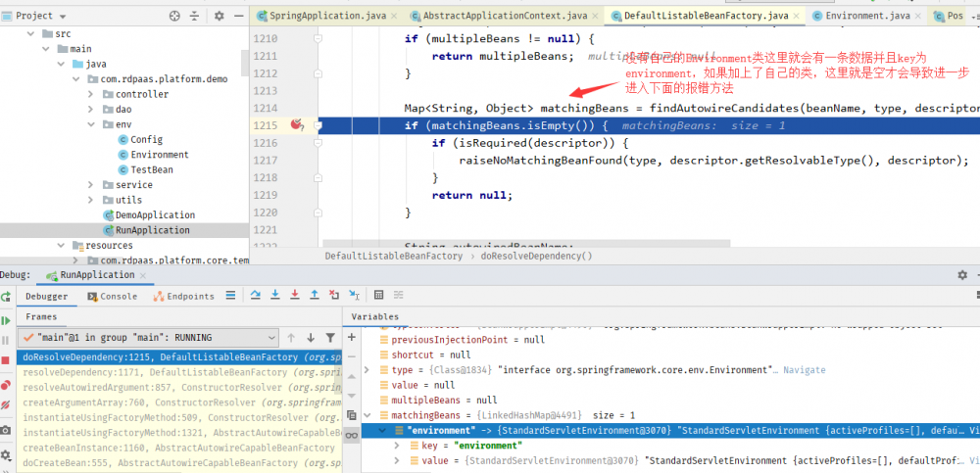This screenshot has width=980, height=473.
Task: Switch to SpringApplication.java tab
Action: (x=325, y=16)
